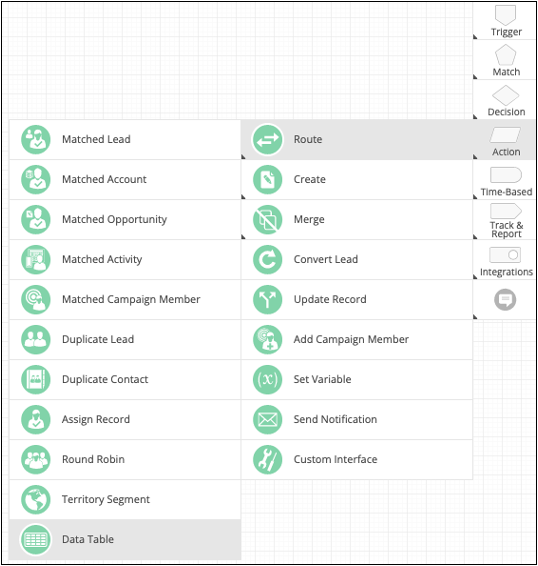The height and width of the screenshot is (566, 538).
Task: Open the Track & Report category
Action: tap(505, 220)
